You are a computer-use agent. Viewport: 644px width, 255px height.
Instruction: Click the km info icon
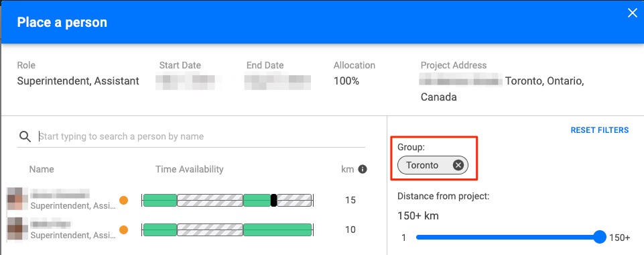[x=363, y=169]
